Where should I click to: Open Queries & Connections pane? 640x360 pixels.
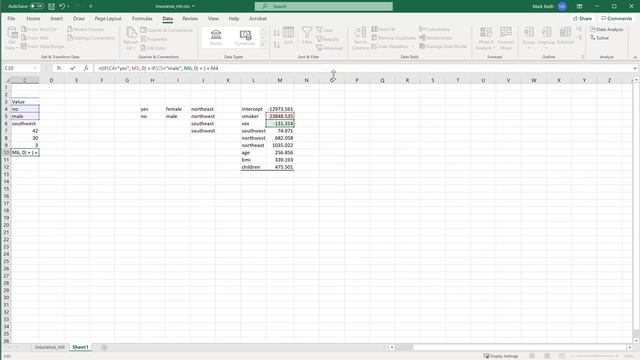(x=167, y=30)
